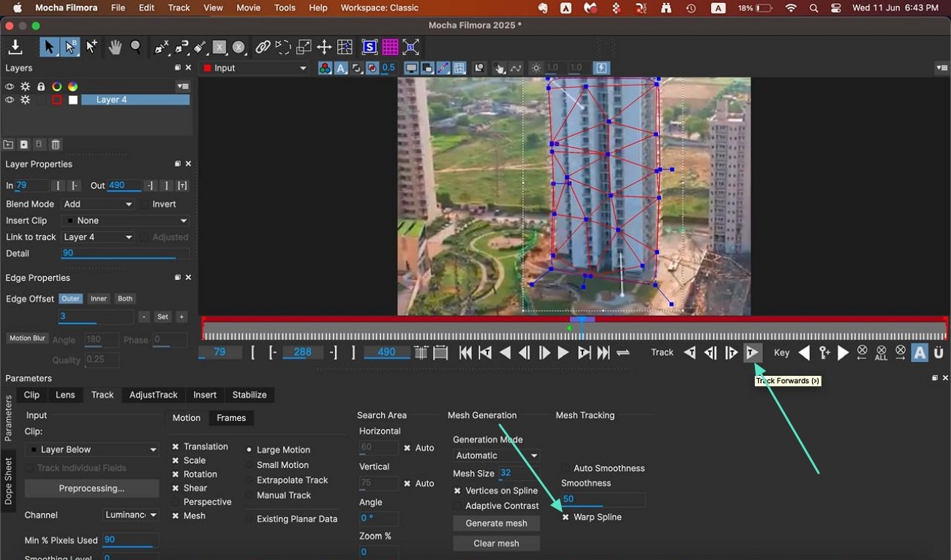951x560 pixels.
Task: Select the Small Motion radio option
Action: coord(249,465)
